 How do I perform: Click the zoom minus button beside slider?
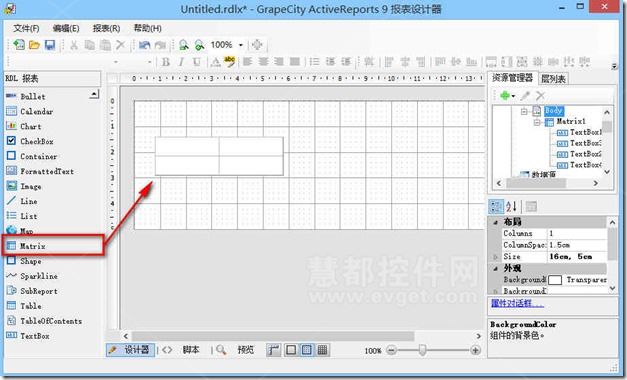(x=391, y=350)
